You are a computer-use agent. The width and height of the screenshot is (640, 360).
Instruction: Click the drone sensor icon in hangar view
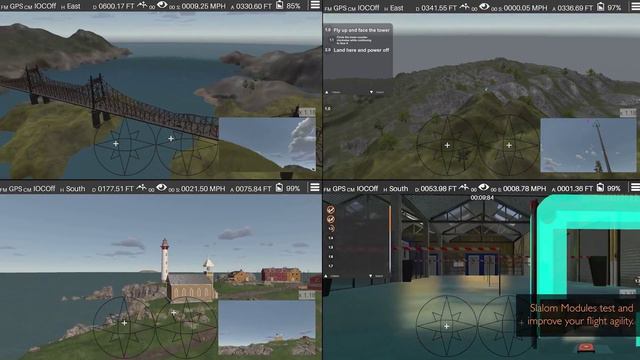click(x=464, y=187)
